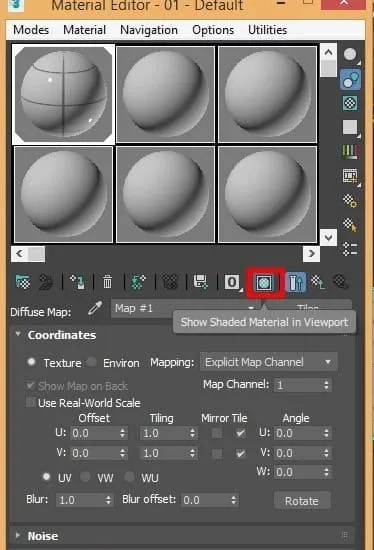The width and height of the screenshot is (374, 550).
Task: Click the vertical sample slots scrollbar thumb
Action: tap(328, 69)
